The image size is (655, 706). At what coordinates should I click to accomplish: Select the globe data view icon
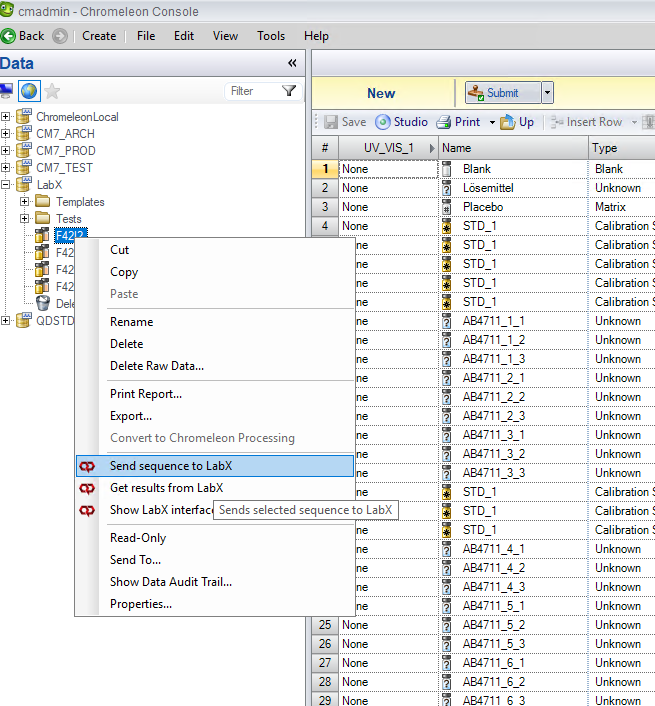(29, 91)
